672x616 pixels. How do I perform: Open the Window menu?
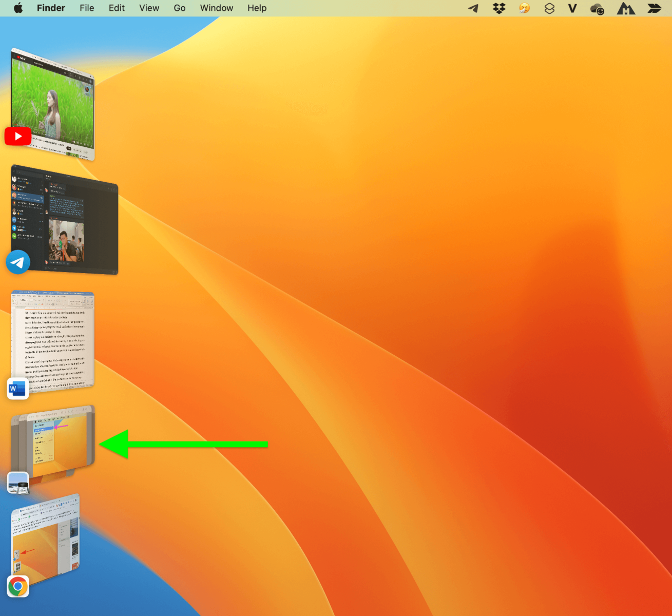pyautogui.click(x=216, y=8)
